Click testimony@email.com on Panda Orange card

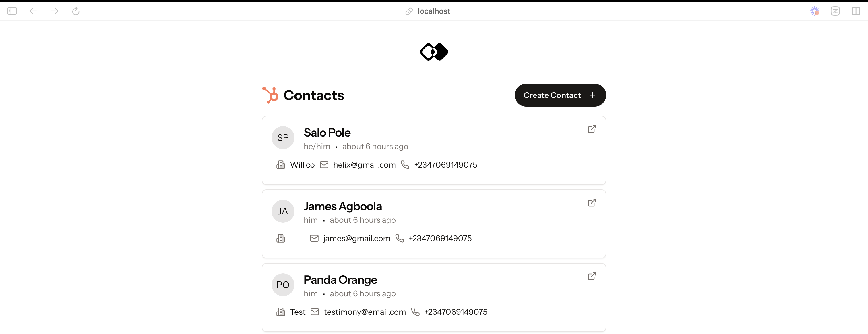click(x=365, y=312)
